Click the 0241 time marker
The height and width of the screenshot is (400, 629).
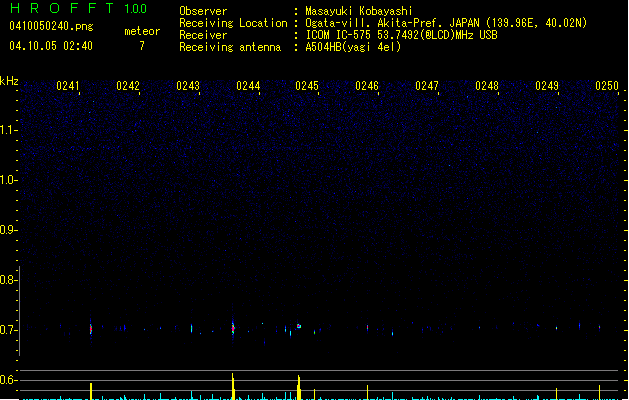68,86
